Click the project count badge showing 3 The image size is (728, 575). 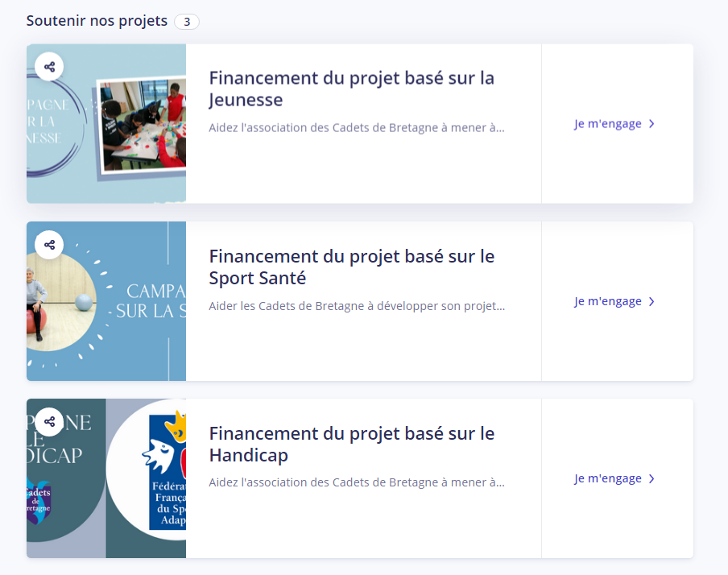pos(187,22)
